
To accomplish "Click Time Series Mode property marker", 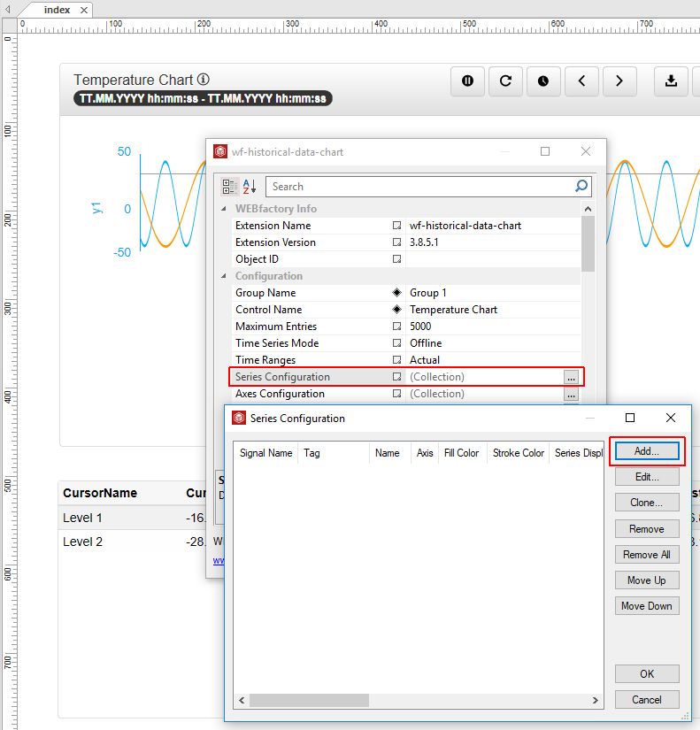I will (396, 343).
